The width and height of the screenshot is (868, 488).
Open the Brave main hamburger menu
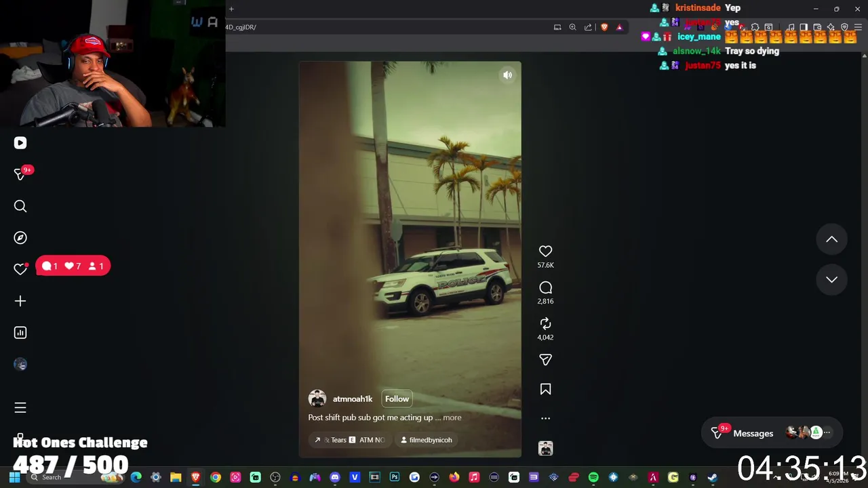click(x=858, y=27)
